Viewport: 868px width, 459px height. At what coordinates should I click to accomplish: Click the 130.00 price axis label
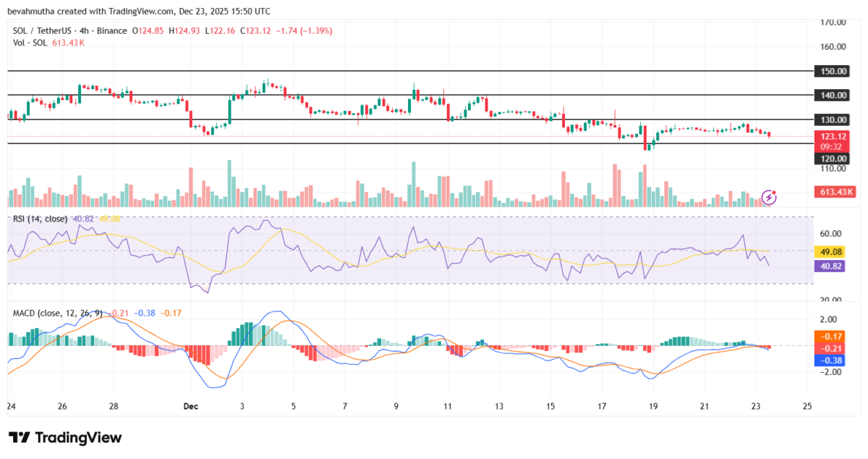pos(832,120)
